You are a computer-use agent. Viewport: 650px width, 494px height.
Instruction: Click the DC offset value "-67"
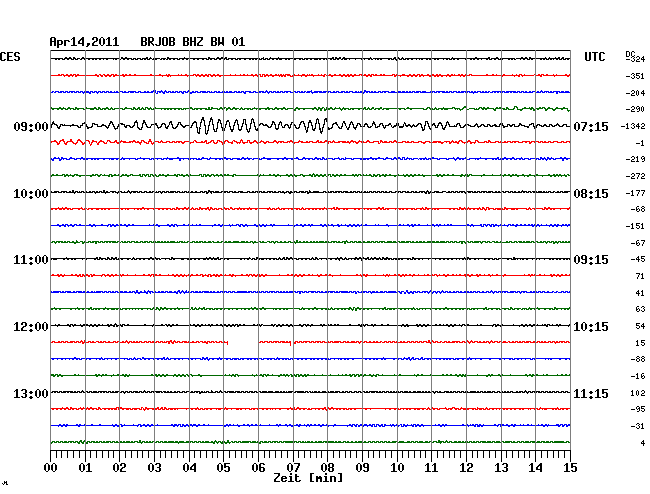pyautogui.click(x=638, y=243)
